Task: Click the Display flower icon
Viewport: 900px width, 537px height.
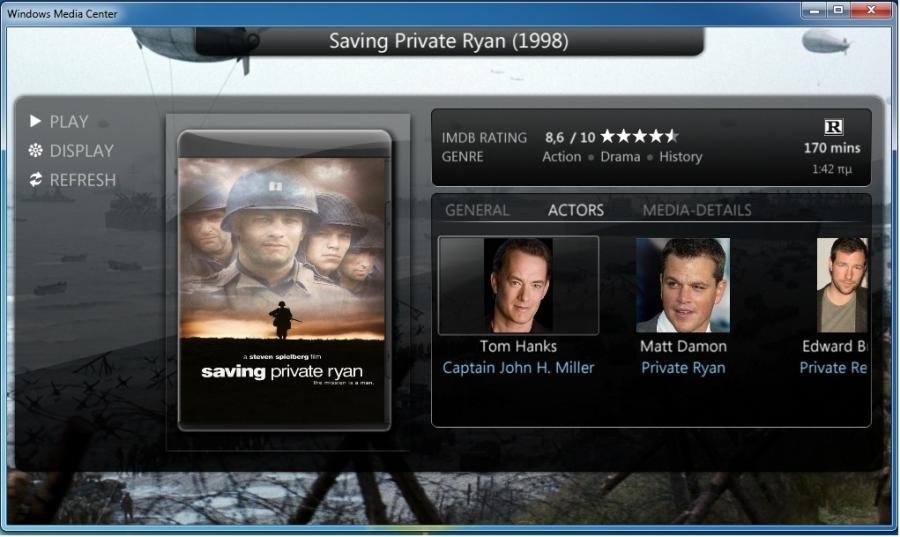Action: coord(36,150)
